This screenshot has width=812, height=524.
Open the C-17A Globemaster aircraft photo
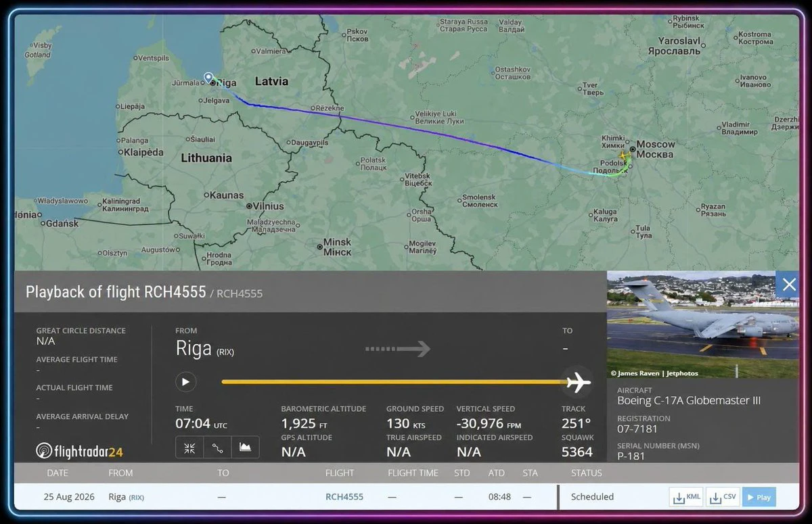pyautogui.click(x=703, y=325)
